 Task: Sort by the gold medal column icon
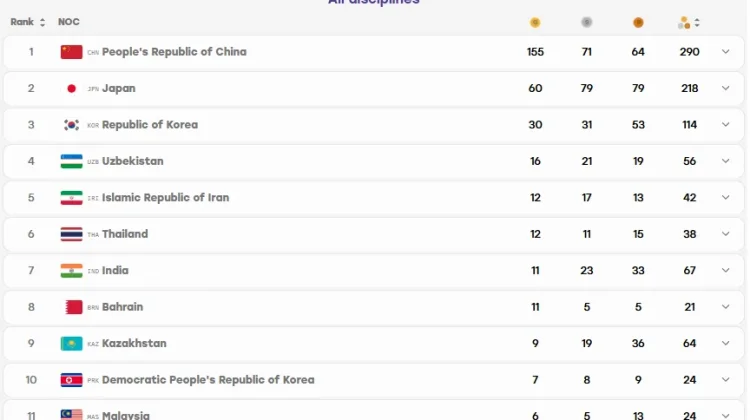point(535,22)
